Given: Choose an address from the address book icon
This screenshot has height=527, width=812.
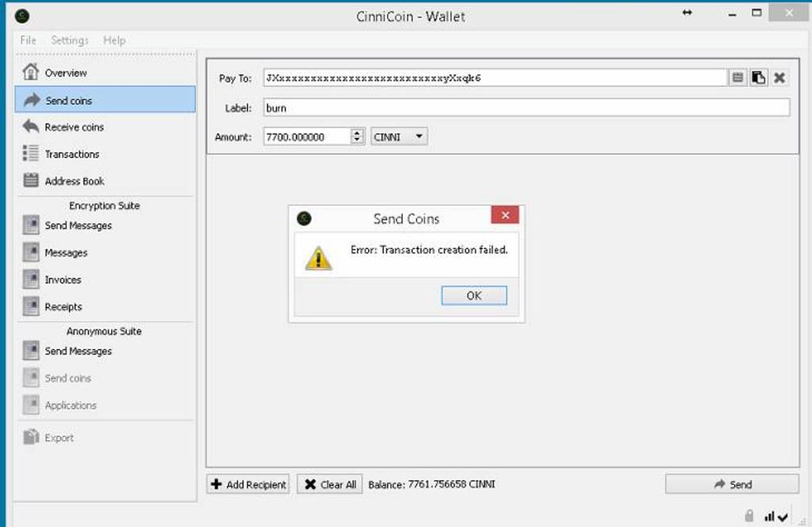Looking at the screenshot, I should 738,78.
